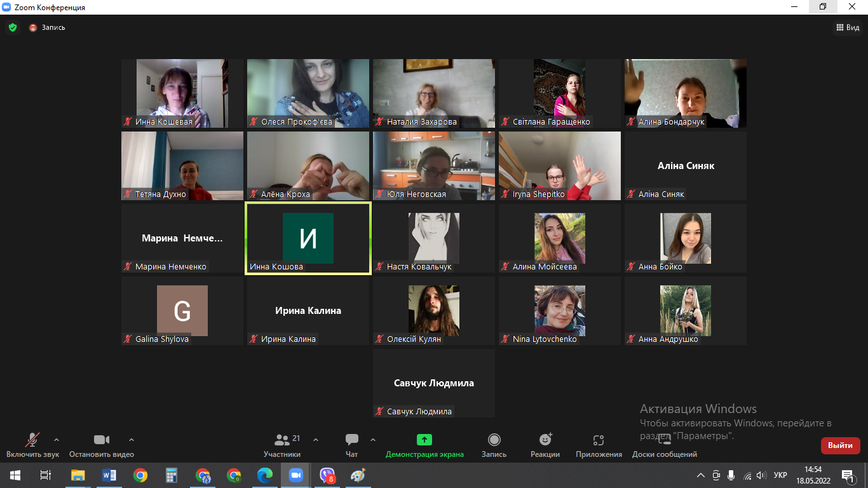Expand participants options arrow
Viewport: 868px width, 488px height.
coord(316,439)
